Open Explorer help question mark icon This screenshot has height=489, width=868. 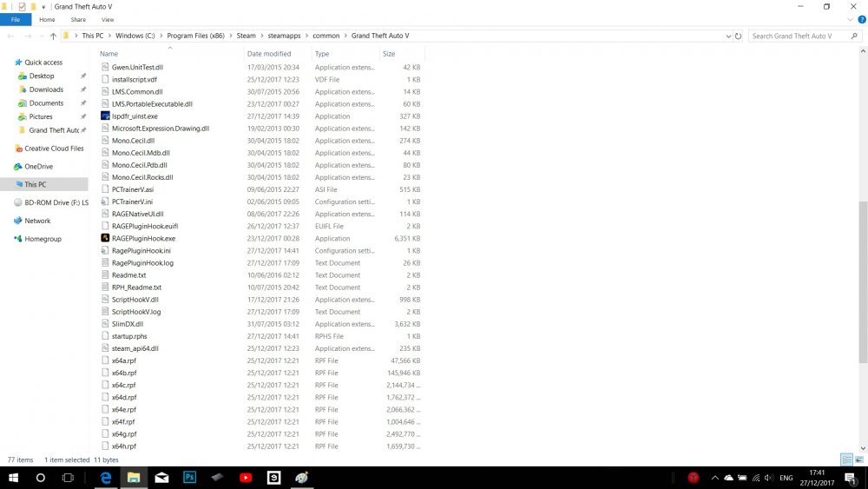point(861,19)
